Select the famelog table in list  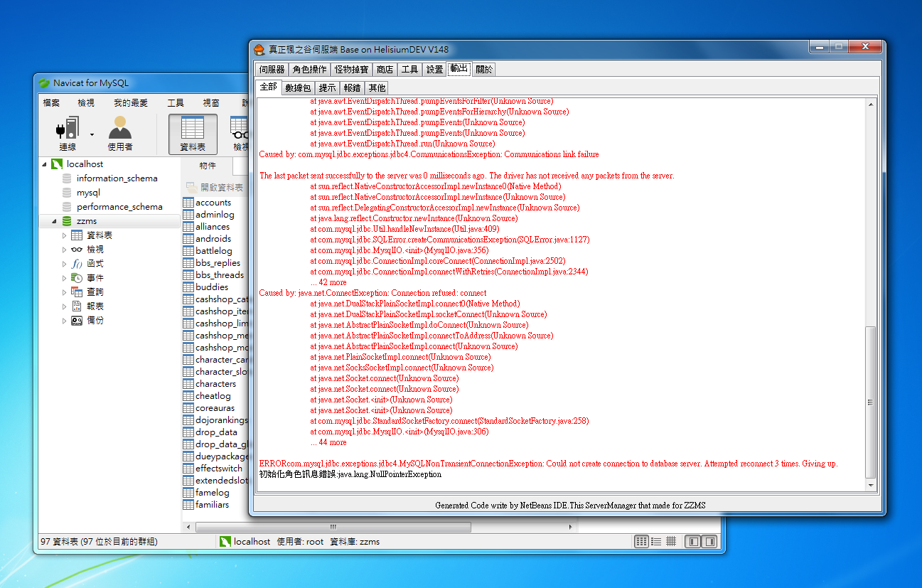click(x=212, y=493)
